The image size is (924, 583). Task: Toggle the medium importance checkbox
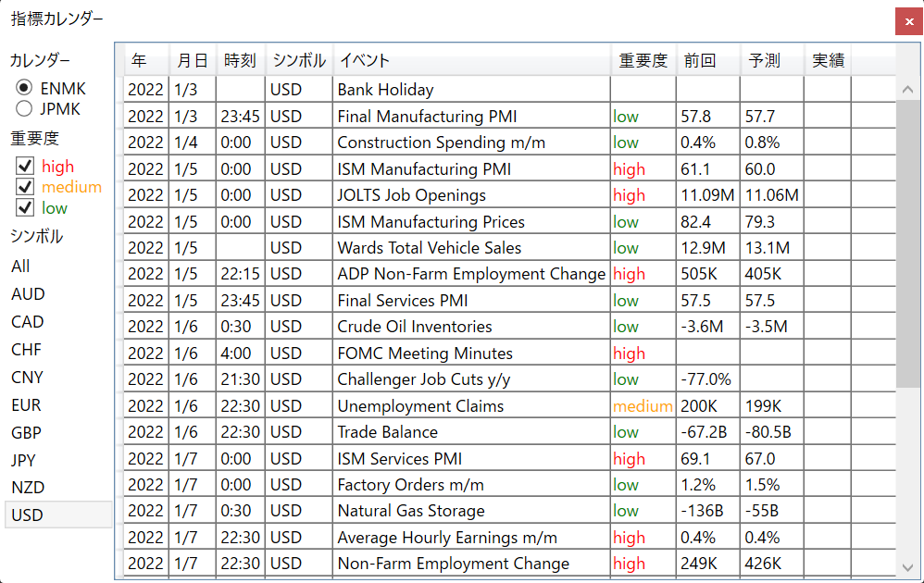25,187
